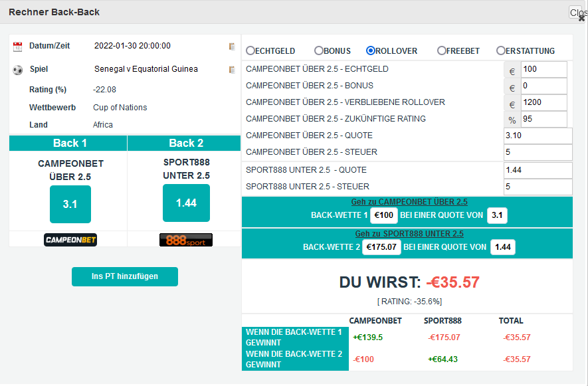Focus the Sport888 Unter 2.5 Steuer field
Image resolution: width=588 pixels, height=386 pixels.
coord(538,187)
